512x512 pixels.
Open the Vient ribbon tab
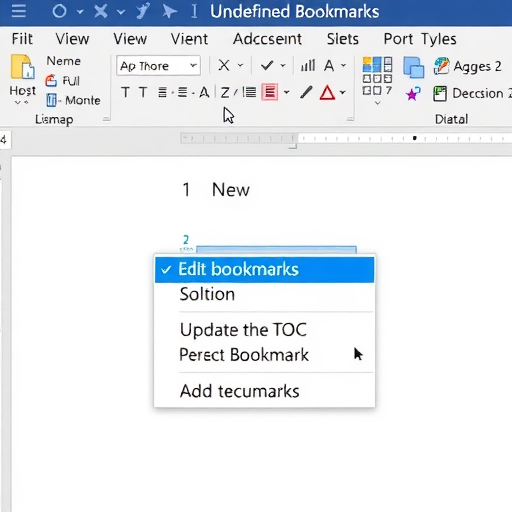pyautogui.click(x=189, y=39)
